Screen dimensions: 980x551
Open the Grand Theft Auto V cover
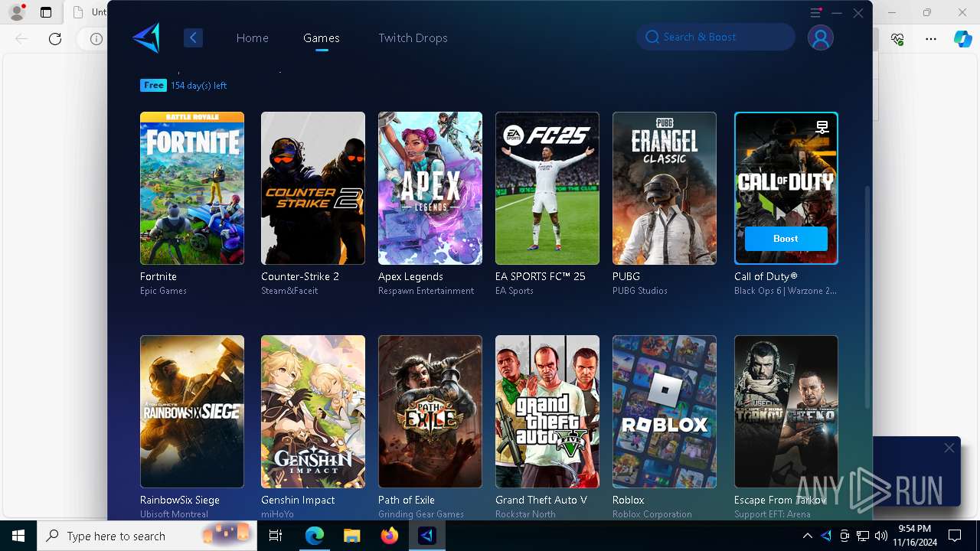547,412
